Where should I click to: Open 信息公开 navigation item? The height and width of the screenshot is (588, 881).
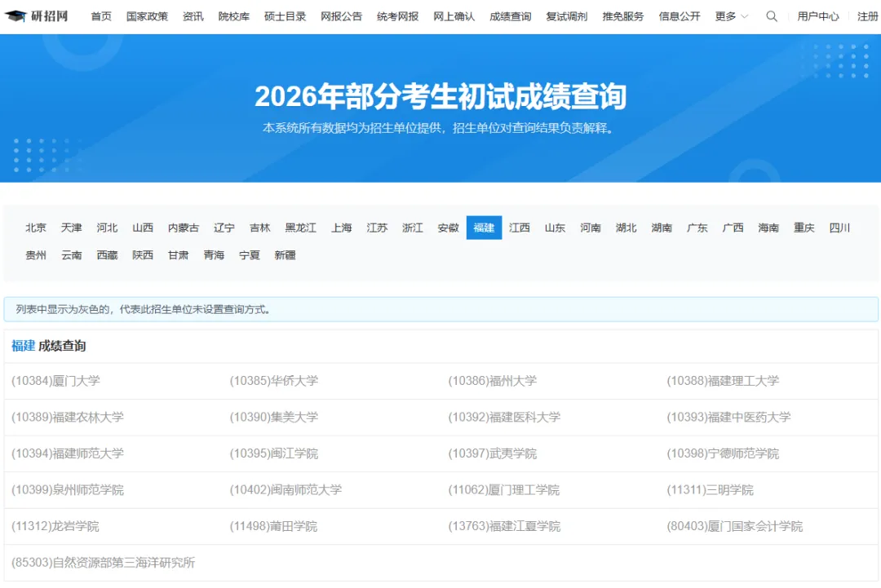tap(680, 16)
